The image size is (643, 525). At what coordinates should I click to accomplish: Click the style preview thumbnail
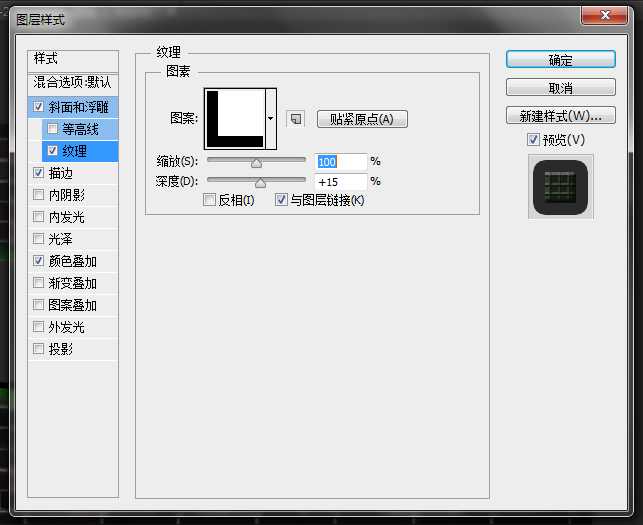coord(560,186)
